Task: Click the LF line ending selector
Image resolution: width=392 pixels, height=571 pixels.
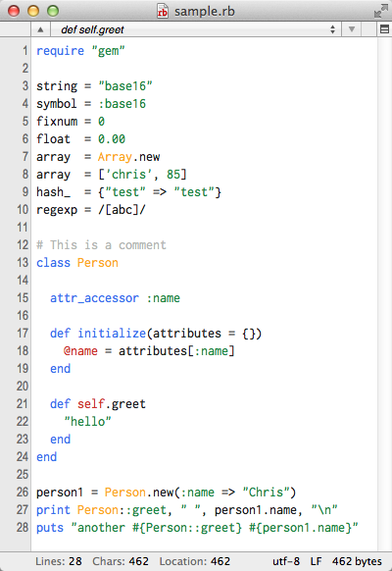Action: click(x=316, y=561)
